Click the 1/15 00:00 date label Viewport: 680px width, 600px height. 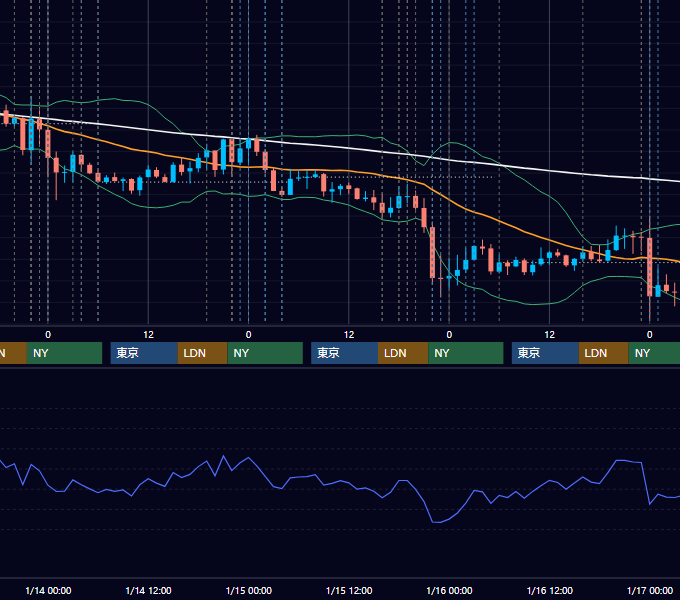(248, 590)
